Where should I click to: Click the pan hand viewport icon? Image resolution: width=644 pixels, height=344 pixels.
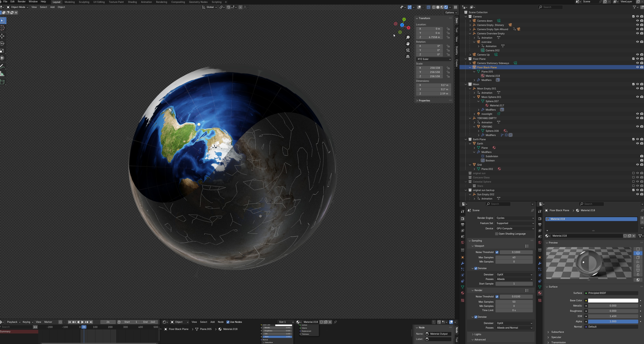pos(408,44)
